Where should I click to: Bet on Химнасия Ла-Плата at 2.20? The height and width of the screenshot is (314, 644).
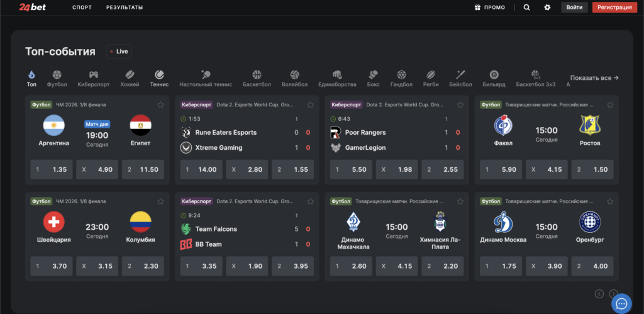(442, 266)
